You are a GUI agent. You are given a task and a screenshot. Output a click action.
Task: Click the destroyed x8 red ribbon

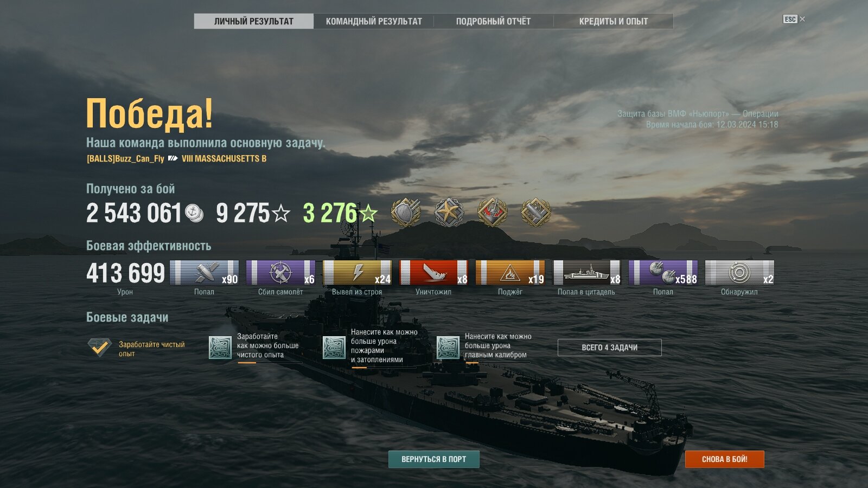(433, 273)
